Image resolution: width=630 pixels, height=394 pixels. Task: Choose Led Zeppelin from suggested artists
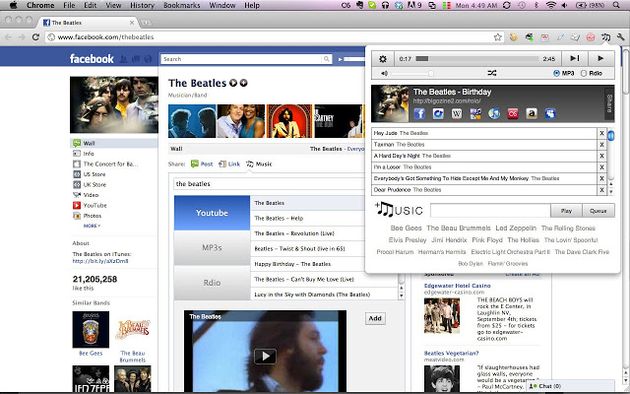click(515, 228)
